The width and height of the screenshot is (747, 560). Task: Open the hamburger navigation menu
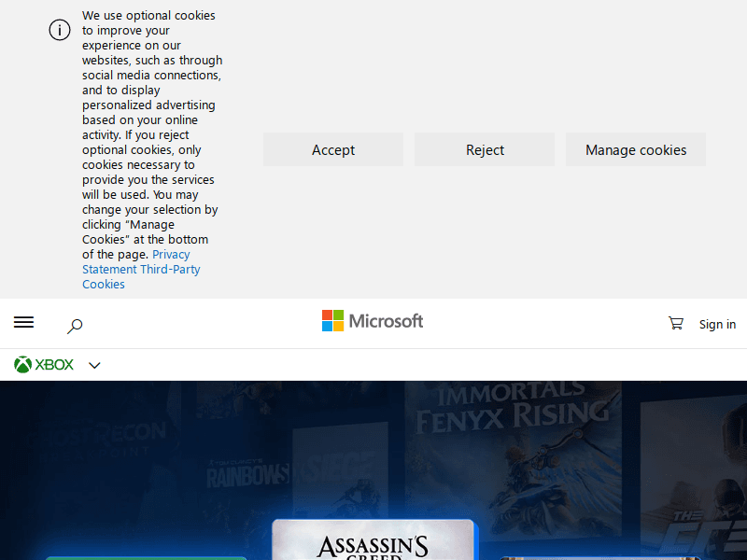[23, 323]
